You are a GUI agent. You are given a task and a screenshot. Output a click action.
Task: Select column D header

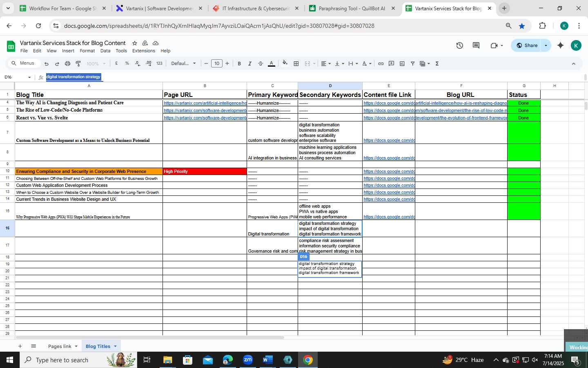coord(330,86)
